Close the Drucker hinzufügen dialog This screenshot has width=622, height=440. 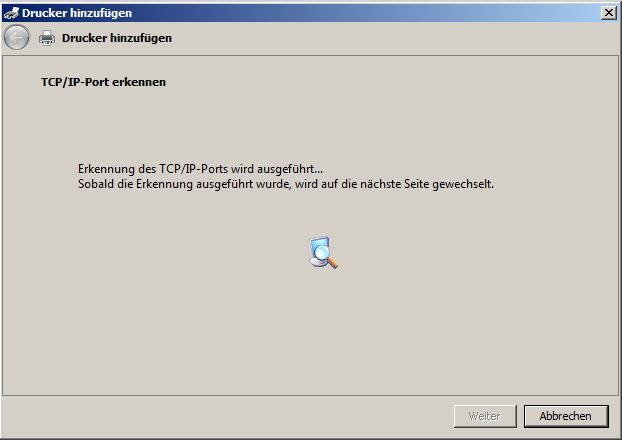(x=609, y=13)
